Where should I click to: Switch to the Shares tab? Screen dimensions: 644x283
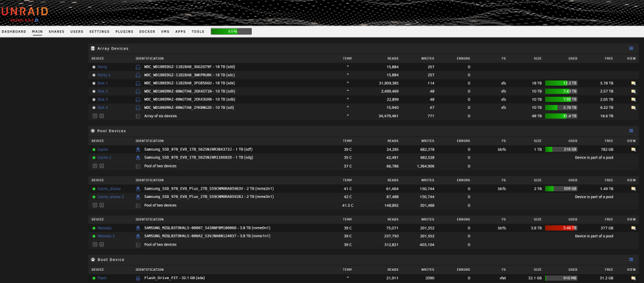[x=56, y=32]
